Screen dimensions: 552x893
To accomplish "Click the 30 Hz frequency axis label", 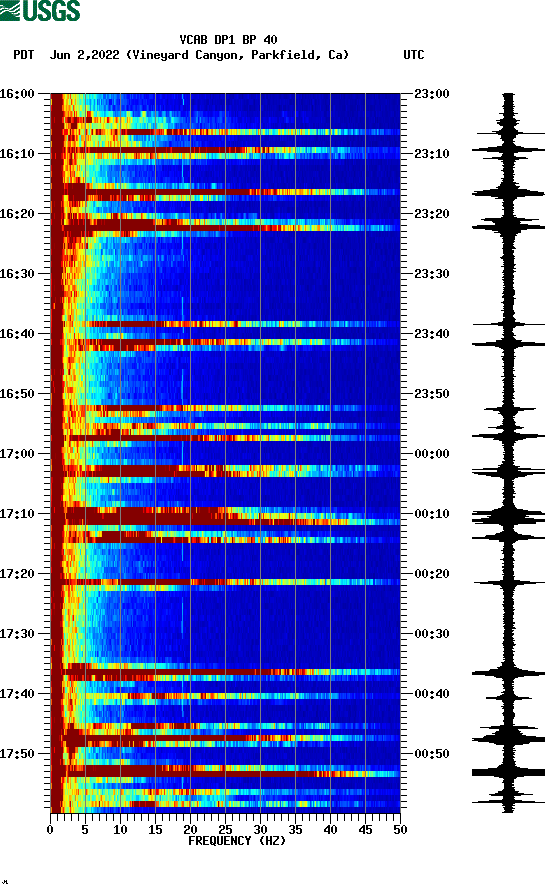I will click(260, 830).
